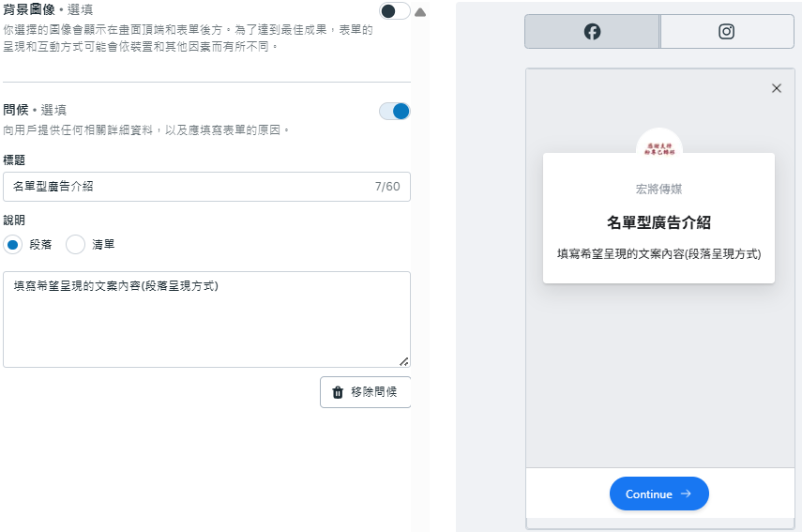Collapse the section using the up triangle arrow
Screen dimensions: 802x532
pos(419,12)
